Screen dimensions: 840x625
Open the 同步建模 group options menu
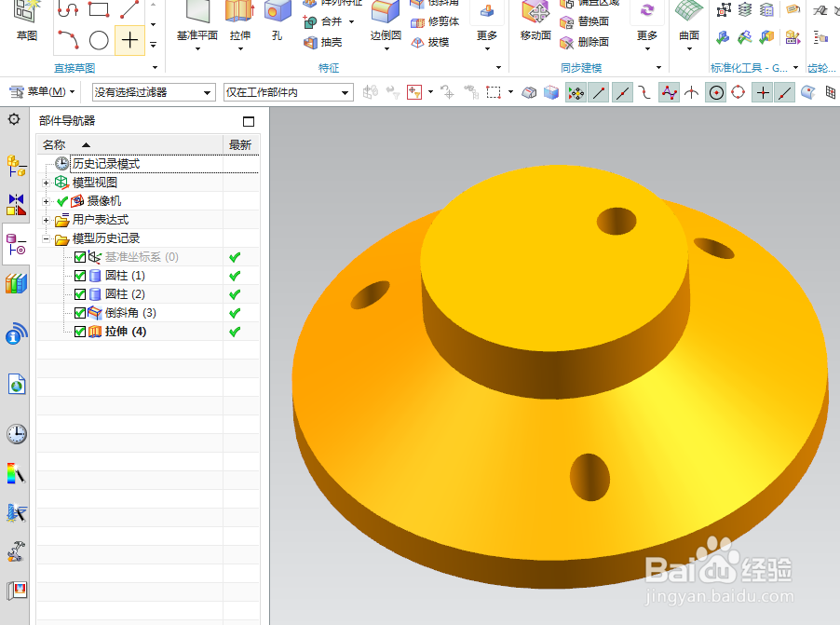pos(658,68)
